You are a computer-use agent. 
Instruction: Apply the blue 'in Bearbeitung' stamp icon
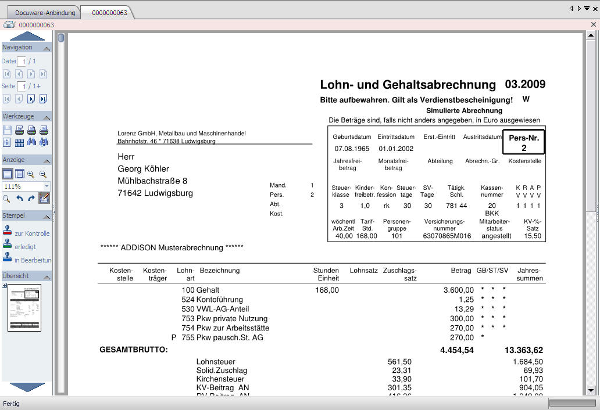[x=7, y=258]
